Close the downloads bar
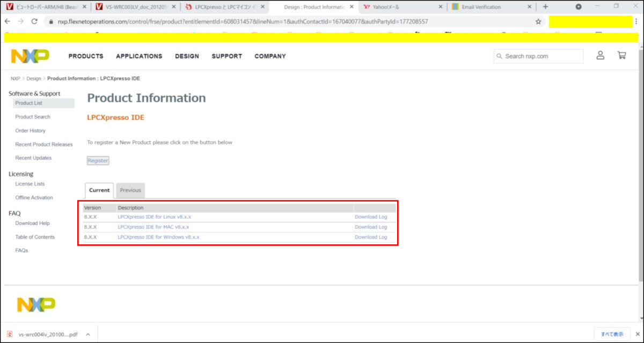Viewport: 644px width, 343px height. tap(636, 334)
